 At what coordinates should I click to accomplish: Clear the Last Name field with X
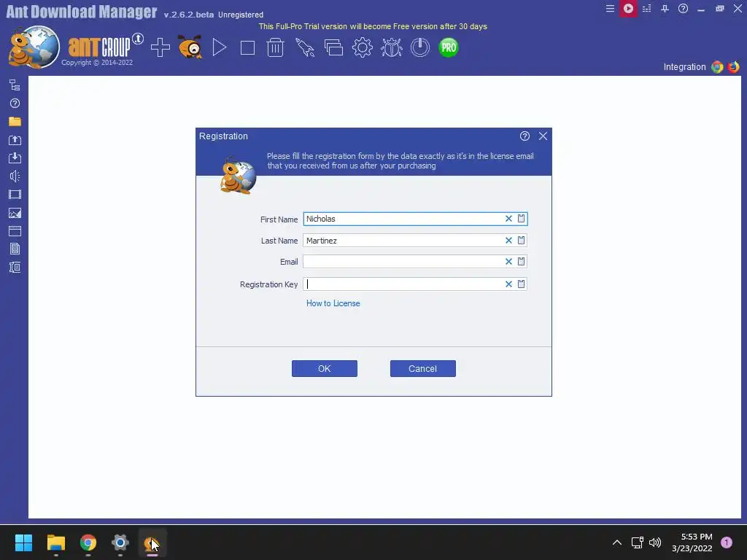click(x=508, y=241)
